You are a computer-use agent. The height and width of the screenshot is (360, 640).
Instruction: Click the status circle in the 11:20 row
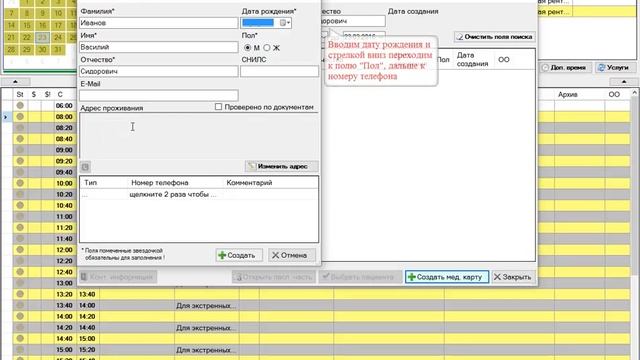(x=20, y=227)
